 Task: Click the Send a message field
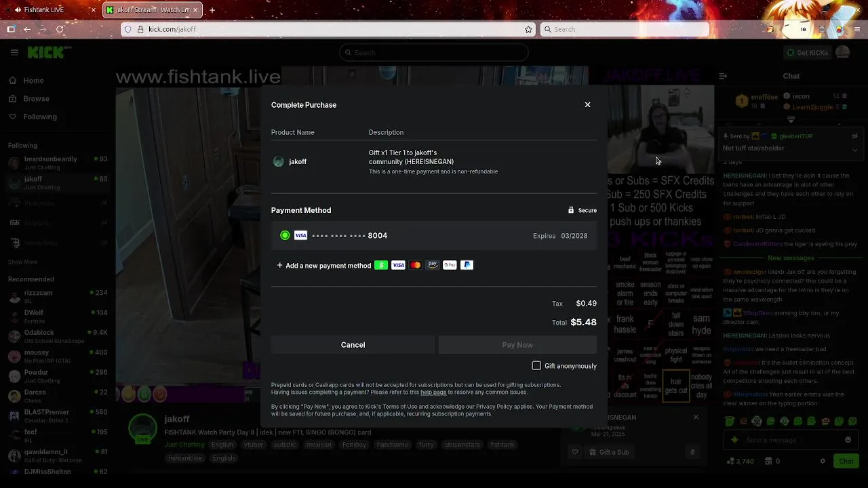tap(790, 440)
